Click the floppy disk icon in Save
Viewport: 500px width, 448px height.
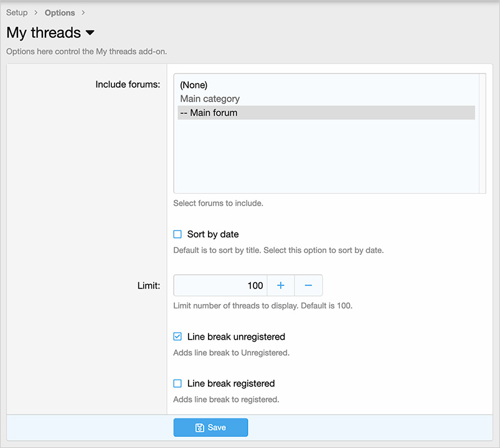pos(200,427)
